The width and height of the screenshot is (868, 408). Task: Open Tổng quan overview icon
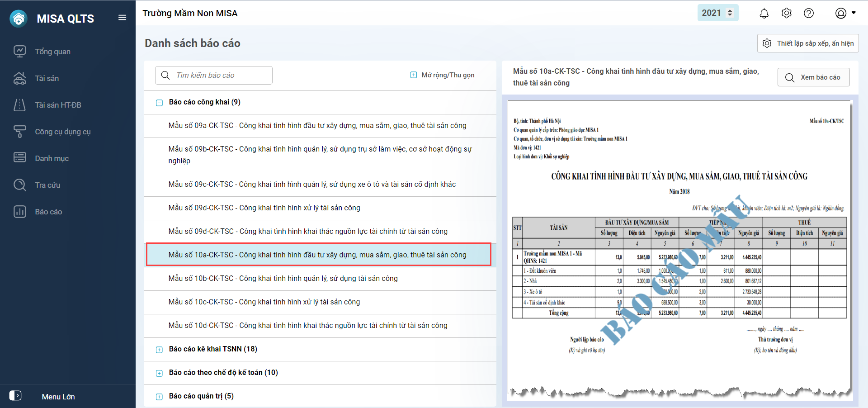[20, 52]
